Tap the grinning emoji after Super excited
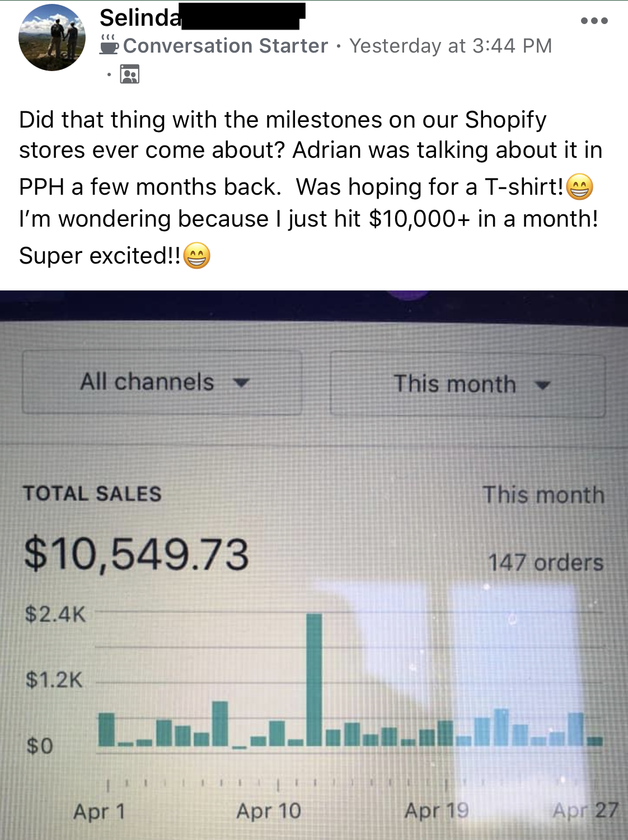The height and width of the screenshot is (840, 628). click(x=196, y=256)
